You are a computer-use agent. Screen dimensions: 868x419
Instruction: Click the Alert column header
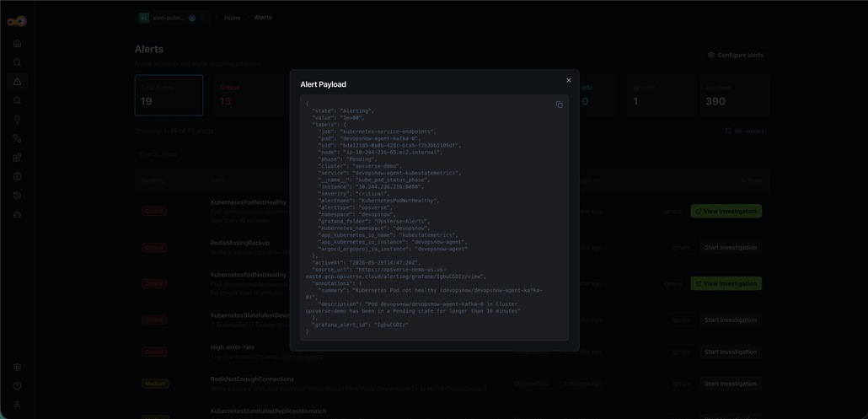coord(217,180)
